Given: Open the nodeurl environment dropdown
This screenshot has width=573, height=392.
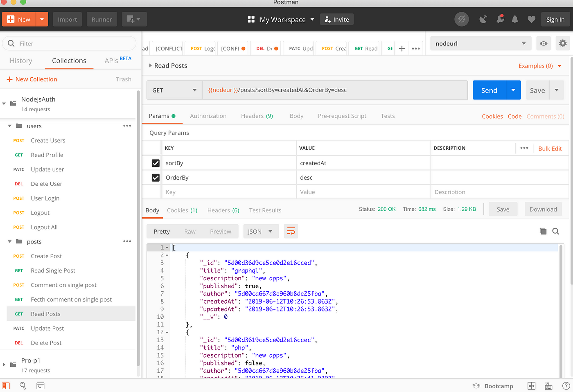Looking at the screenshot, I should (481, 43).
